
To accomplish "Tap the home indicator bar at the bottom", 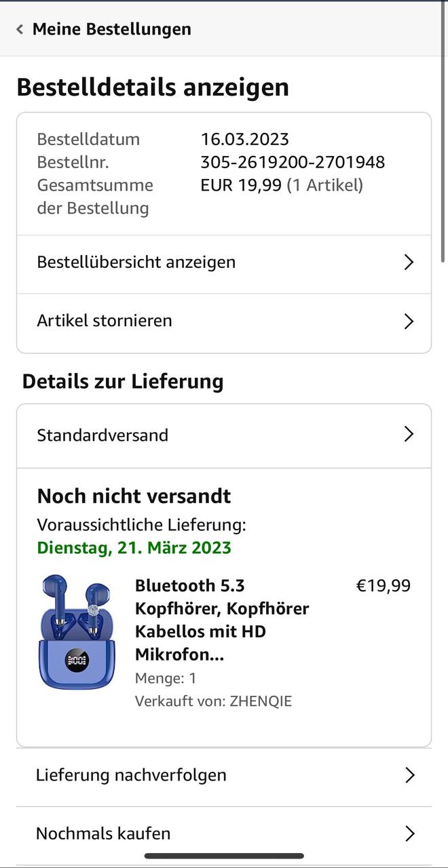I will pyautogui.click(x=224, y=856).
